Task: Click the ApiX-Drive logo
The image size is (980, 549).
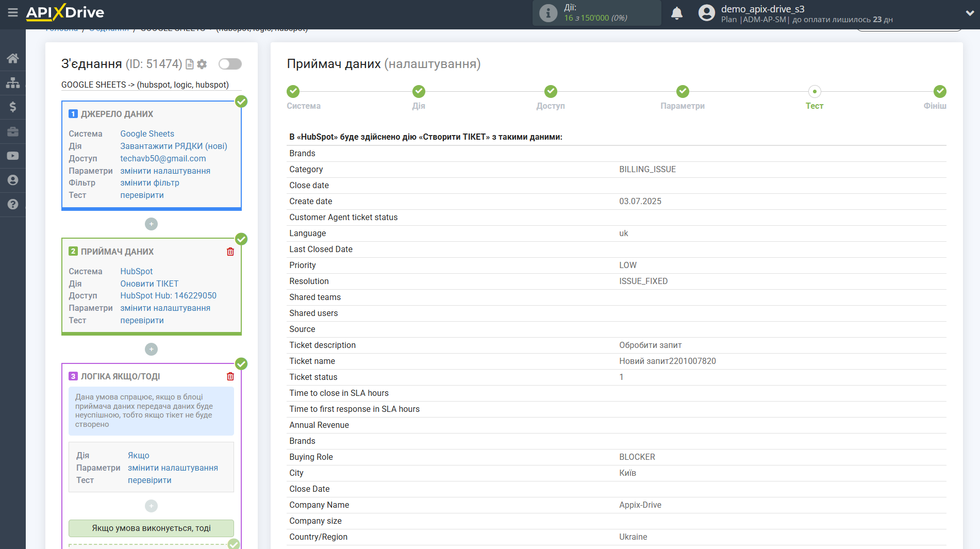Action: pyautogui.click(x=65, y=12)
